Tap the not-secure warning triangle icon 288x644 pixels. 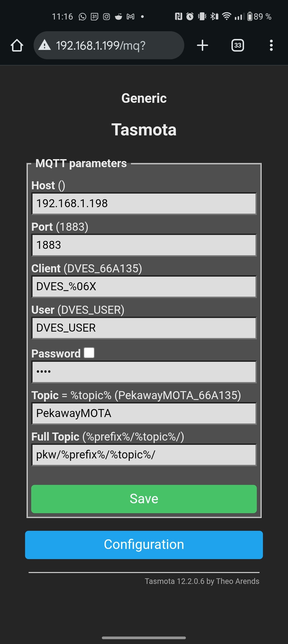click(x=45, y=45)
